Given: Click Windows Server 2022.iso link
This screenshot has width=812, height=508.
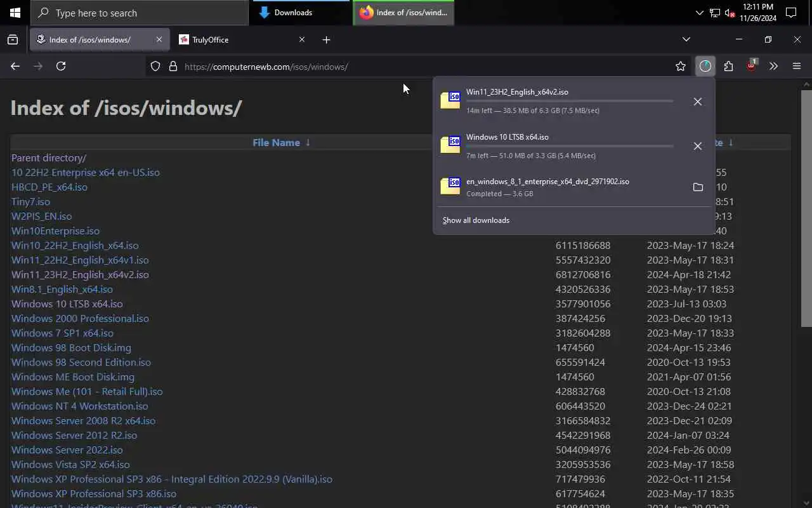Looking at the screenshot, I should coord(67,450).
